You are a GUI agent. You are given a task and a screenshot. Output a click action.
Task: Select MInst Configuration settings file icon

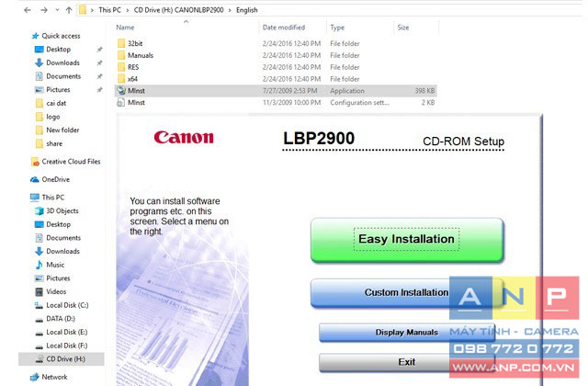(x=120, y=102)
